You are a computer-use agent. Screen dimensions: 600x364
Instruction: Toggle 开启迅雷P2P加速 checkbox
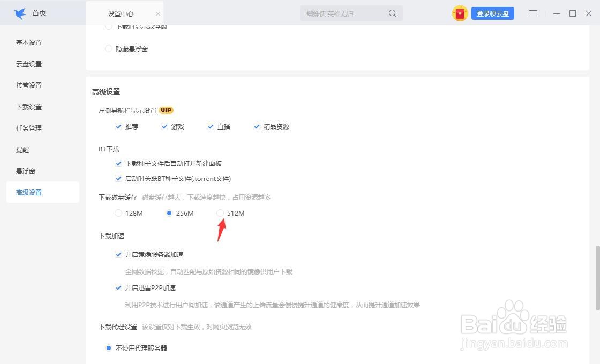click(118, 287)
